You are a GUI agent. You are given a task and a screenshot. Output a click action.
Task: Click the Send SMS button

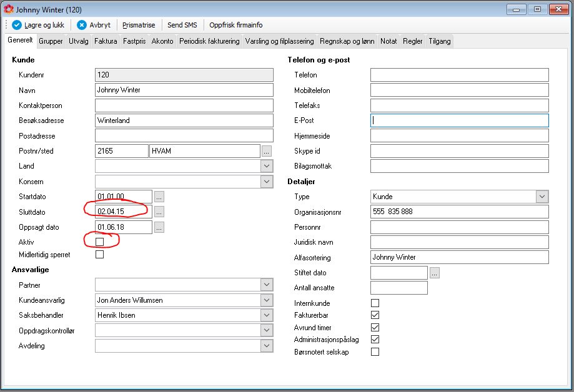point(182,25)
